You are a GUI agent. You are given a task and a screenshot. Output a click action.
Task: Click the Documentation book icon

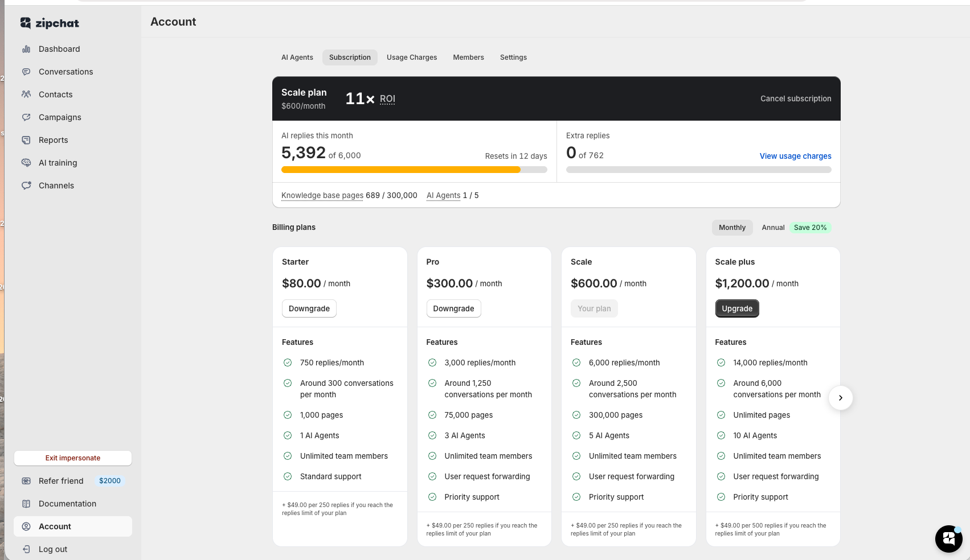[x=26, y=504]
